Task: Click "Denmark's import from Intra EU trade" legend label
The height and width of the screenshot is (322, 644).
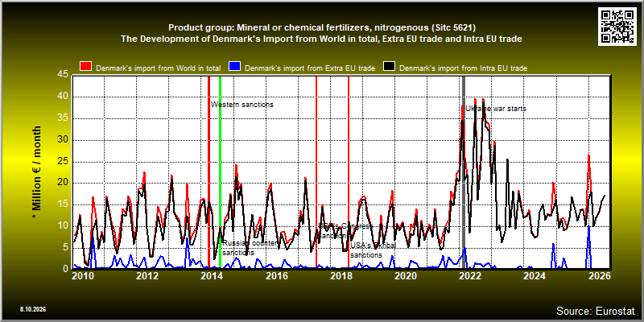Action: (x=463, y=68)
